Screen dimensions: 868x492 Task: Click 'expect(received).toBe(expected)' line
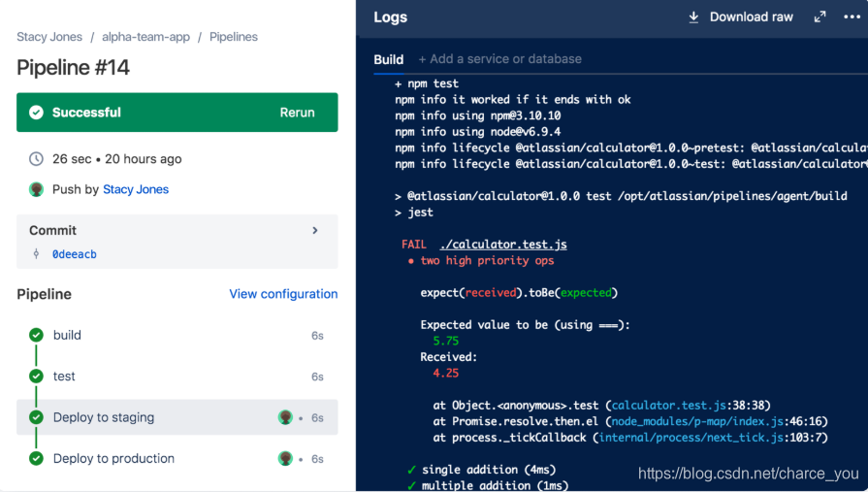click(519, 292)
